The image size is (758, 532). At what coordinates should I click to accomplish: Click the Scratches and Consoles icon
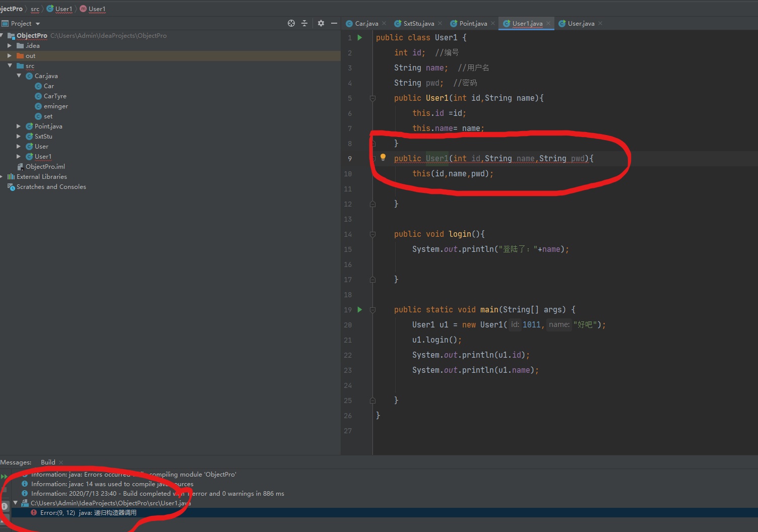(11, 187)
